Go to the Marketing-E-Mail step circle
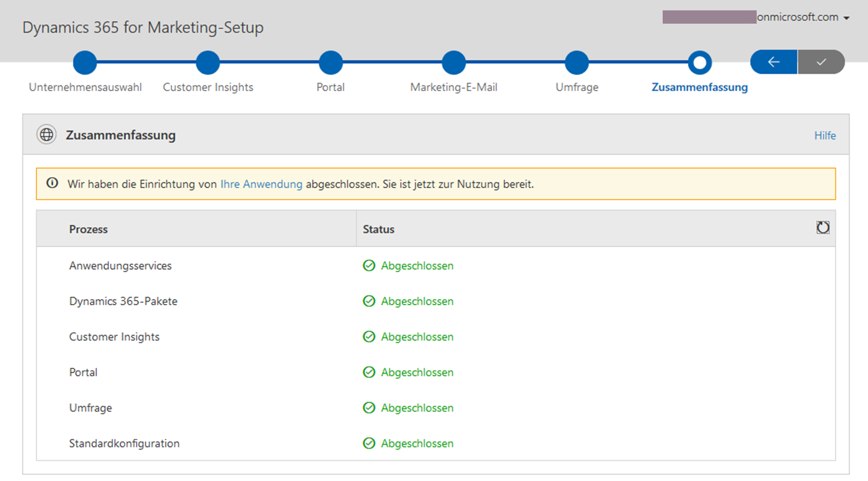The image size is (868, 481). (454, 62)
